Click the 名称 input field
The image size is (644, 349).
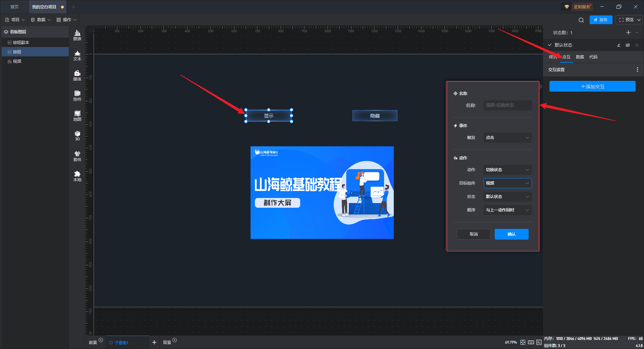click(x=507, y=105)
